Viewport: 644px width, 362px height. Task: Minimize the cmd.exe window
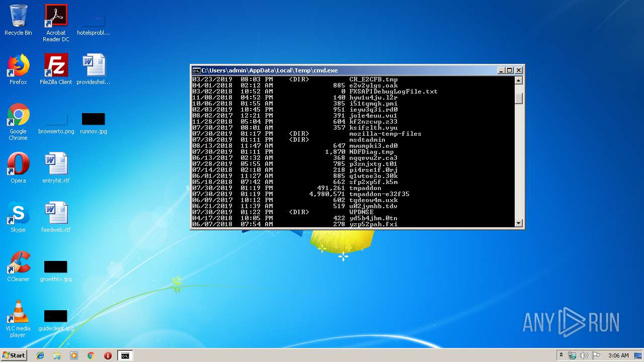click(501, 70)
